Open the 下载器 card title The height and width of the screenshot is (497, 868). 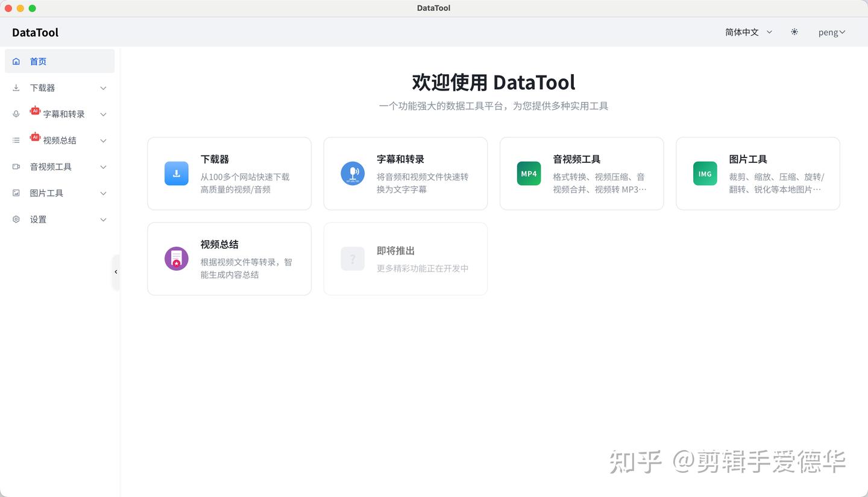[215, 159]
